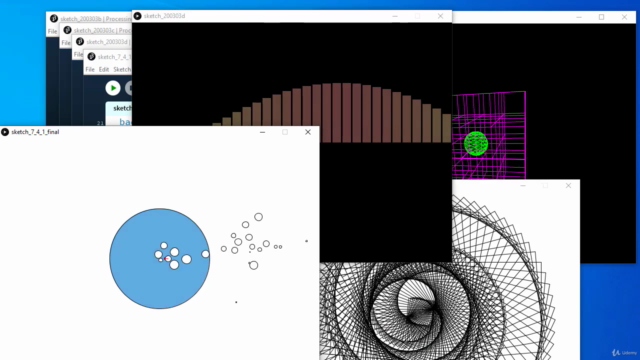Image resolution: width=640 pixels, height=360 pixels.
Task: Click the sketch_200303d output window icon
Action: pos(138,16)
